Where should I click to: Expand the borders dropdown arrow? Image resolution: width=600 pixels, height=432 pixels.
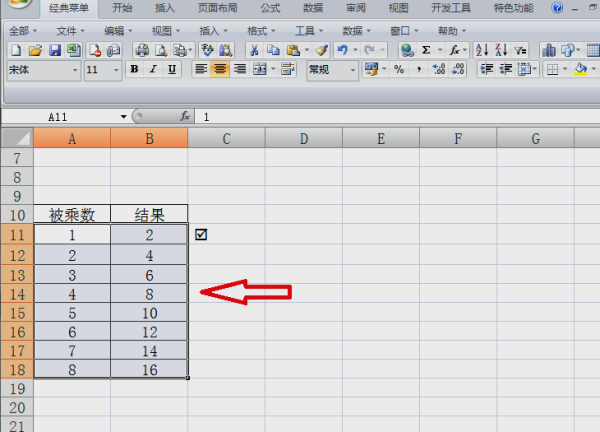point(565,69)
